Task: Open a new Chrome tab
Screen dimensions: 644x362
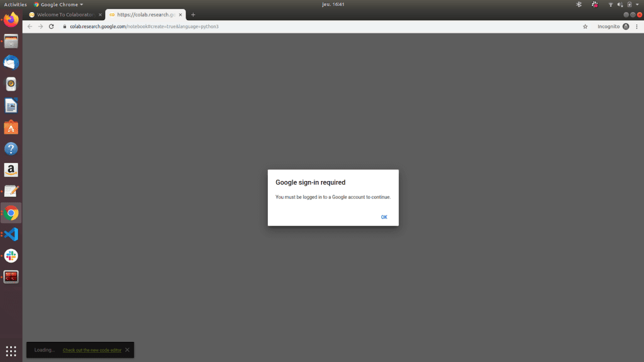Action: pos(193,15)
